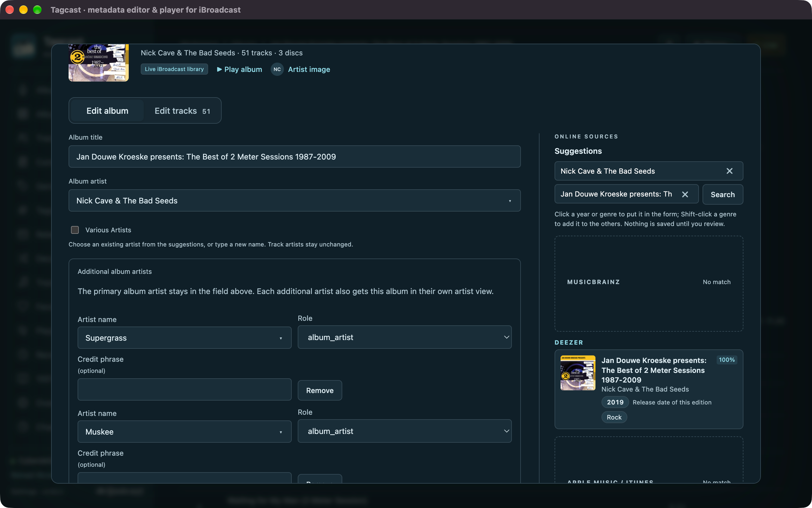Open the album cover thumbnail in header
Viewport: 812px width, 508px height.
tap(98, 63)
